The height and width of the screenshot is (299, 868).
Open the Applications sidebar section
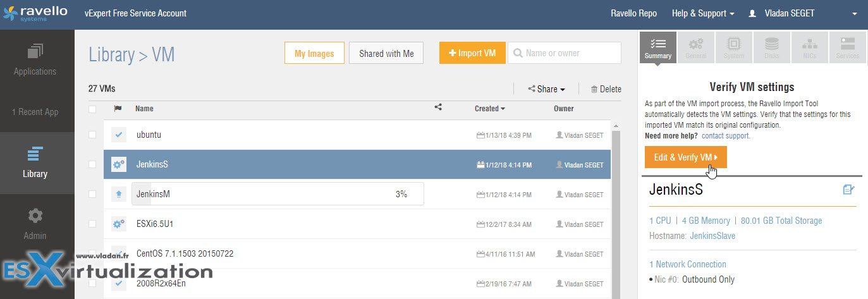(x=35, y=60)
